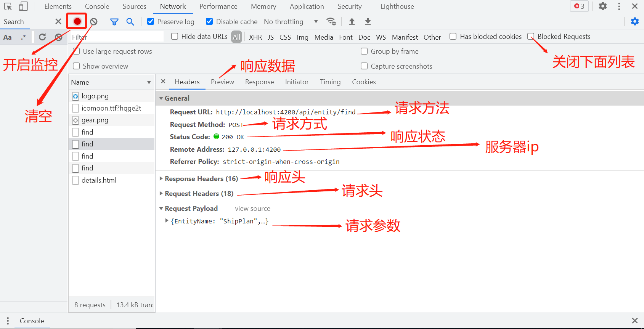Open network conditions Wi-Fi settings icon
The image size is (644, 329).
(x=331, y=22)
